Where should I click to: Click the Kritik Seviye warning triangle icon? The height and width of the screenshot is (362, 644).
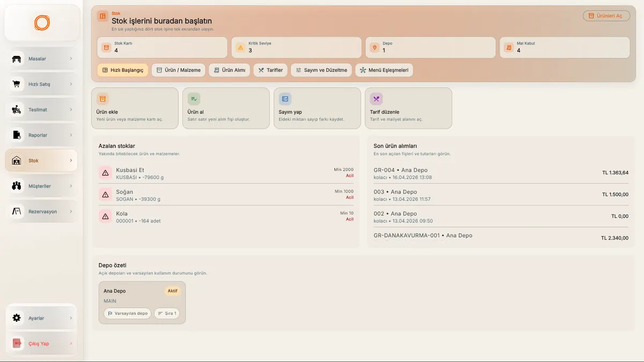240,48
